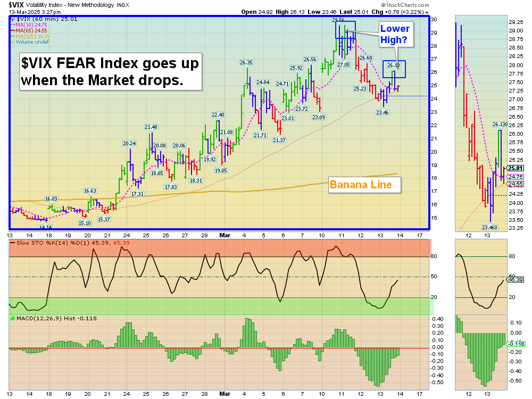Click the 17.83 price label
Image resolution: width=532 pixels, height=399 pixels.
click(x=171, y=187)
